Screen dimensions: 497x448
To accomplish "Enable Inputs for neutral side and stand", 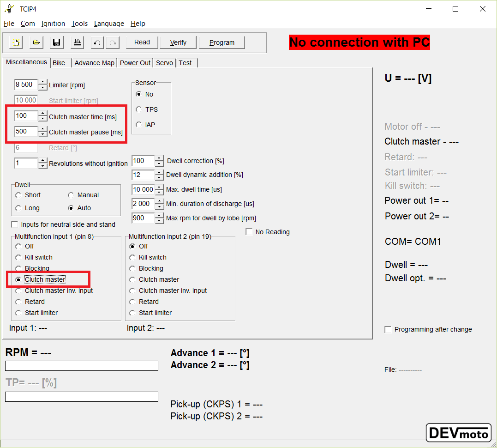I will [x=15, y=224].
